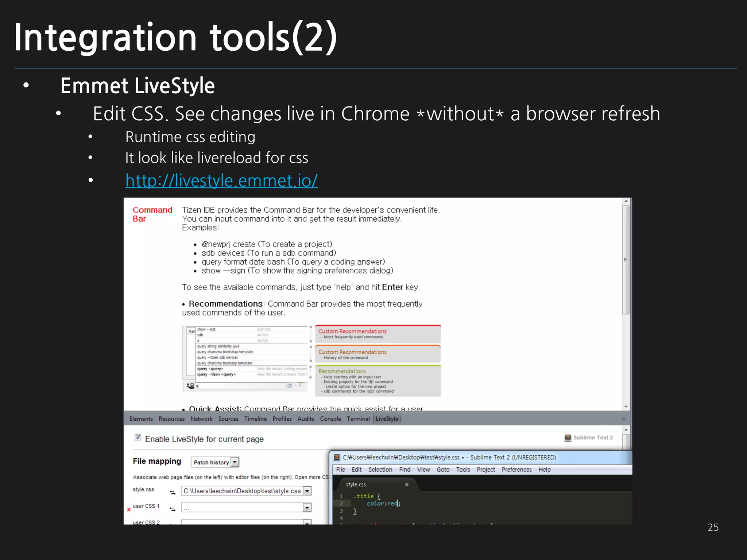Click the 'File mapping' heading
This screenshot has width=747, height=560.
pyautogui.click(x=157, y=461)
